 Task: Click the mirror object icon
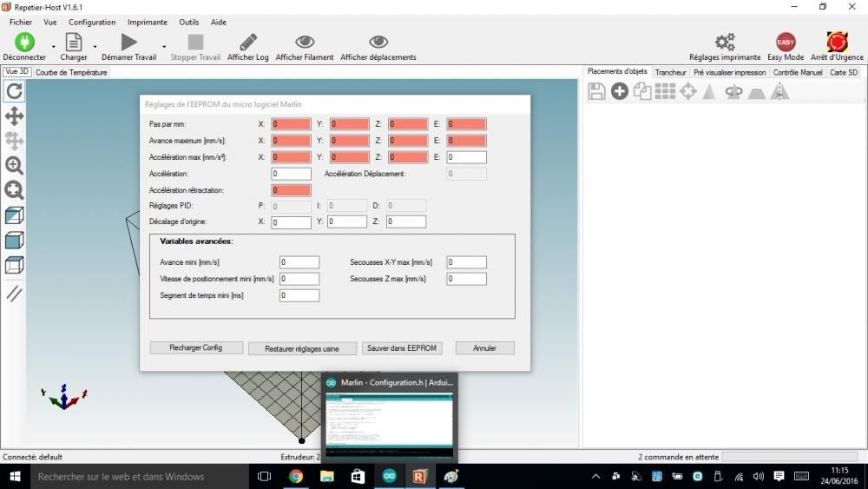(780, 91)
